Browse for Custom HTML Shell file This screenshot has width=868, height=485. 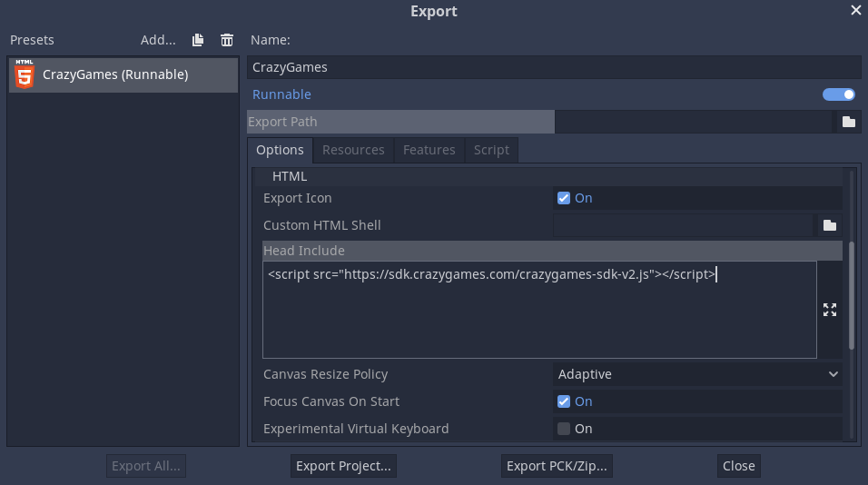click(x=829, y=225)
